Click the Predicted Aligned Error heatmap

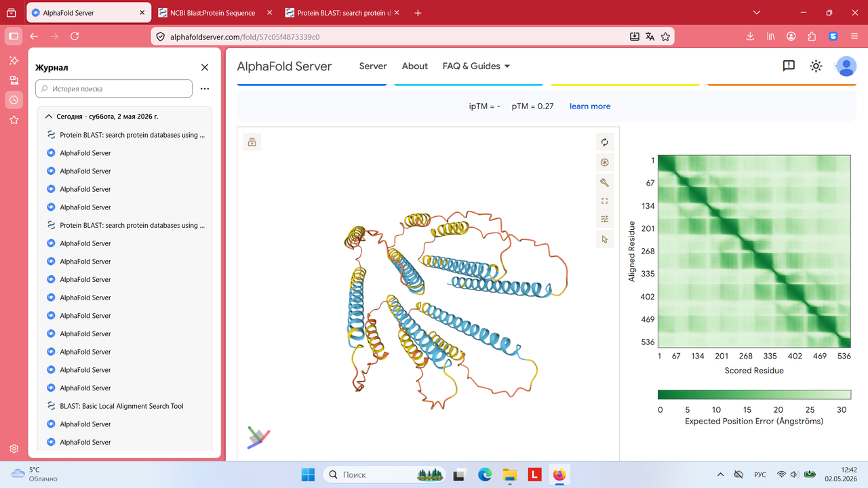[754, 251]
